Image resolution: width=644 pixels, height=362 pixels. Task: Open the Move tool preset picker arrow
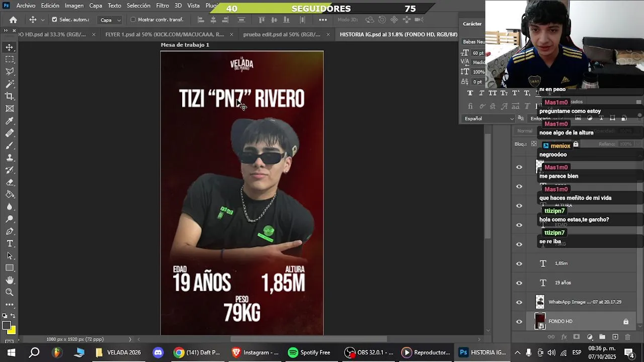[x=42, y=20]
